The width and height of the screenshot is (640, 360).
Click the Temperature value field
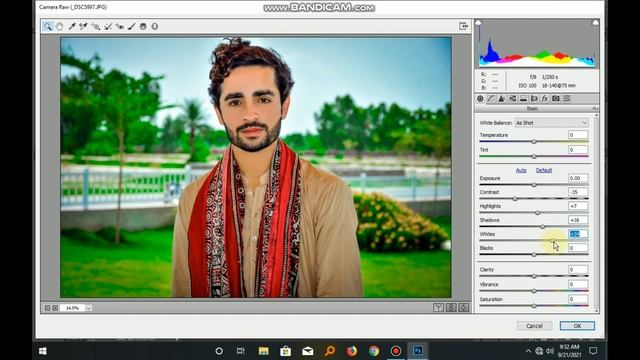[578, 135]
